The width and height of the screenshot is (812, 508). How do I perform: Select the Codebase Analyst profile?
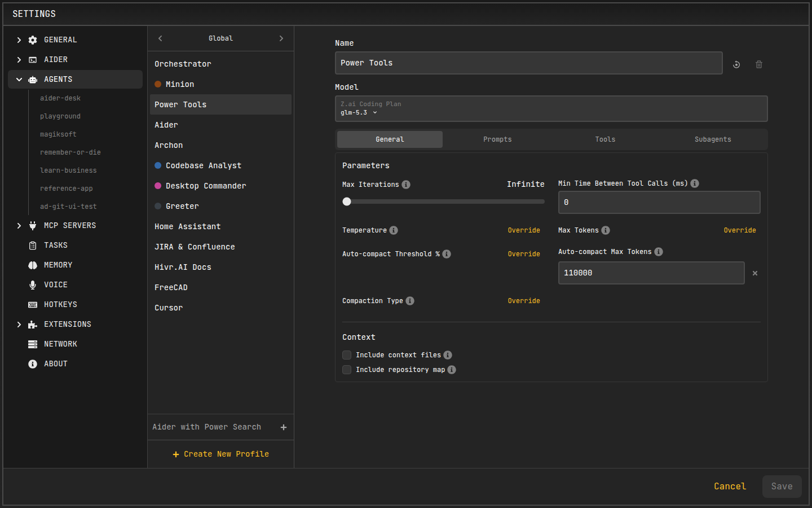coord(220,165)
